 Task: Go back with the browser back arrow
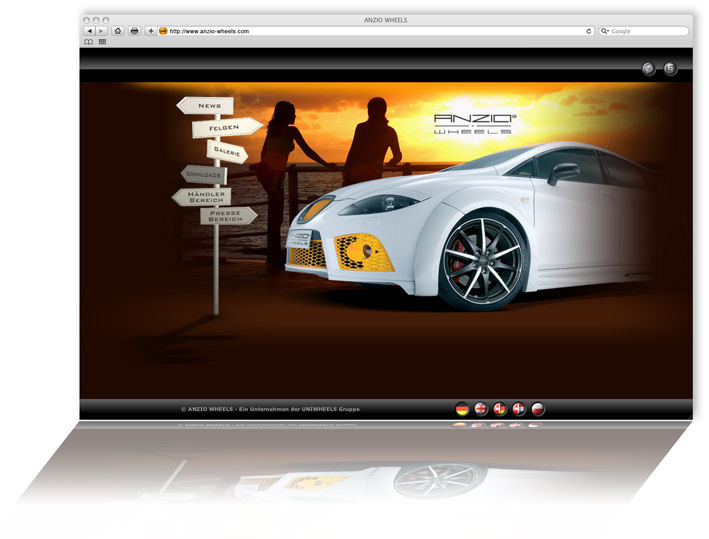coord(90,31)
